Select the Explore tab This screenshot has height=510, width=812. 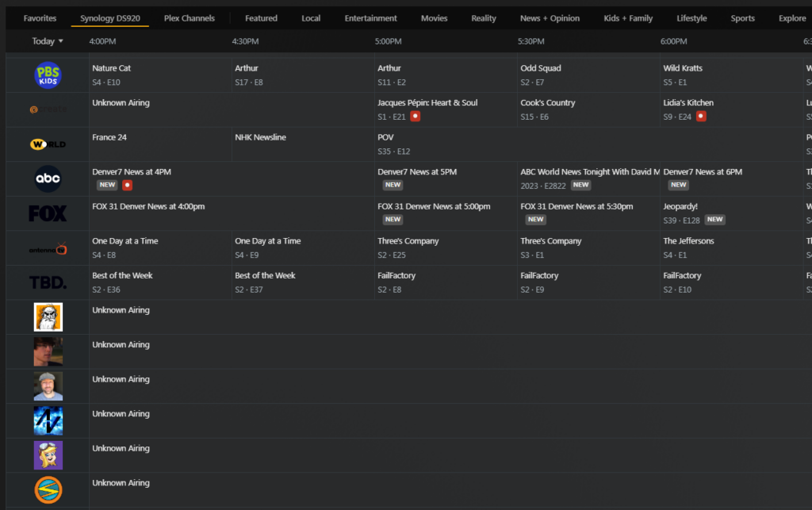click(792, 18)
